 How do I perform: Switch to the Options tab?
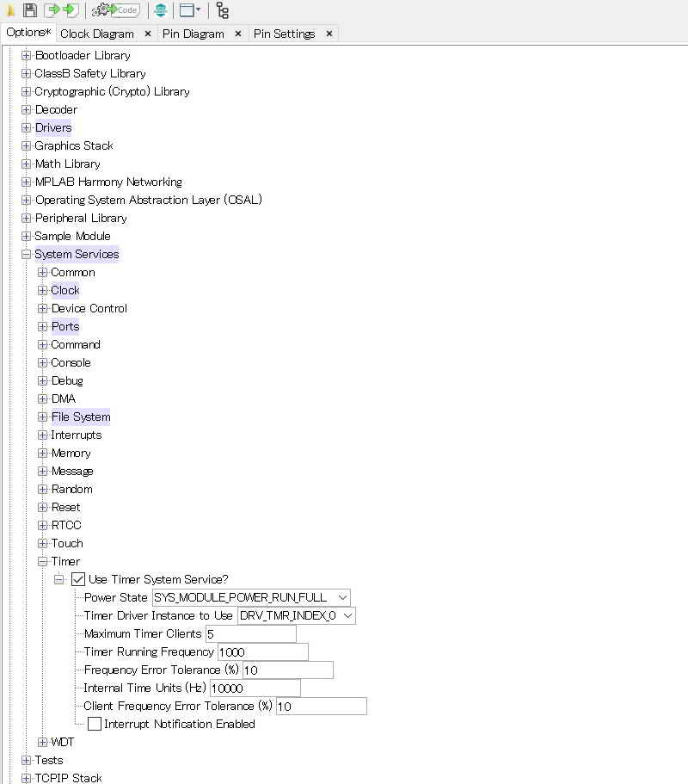coord(28,33)
